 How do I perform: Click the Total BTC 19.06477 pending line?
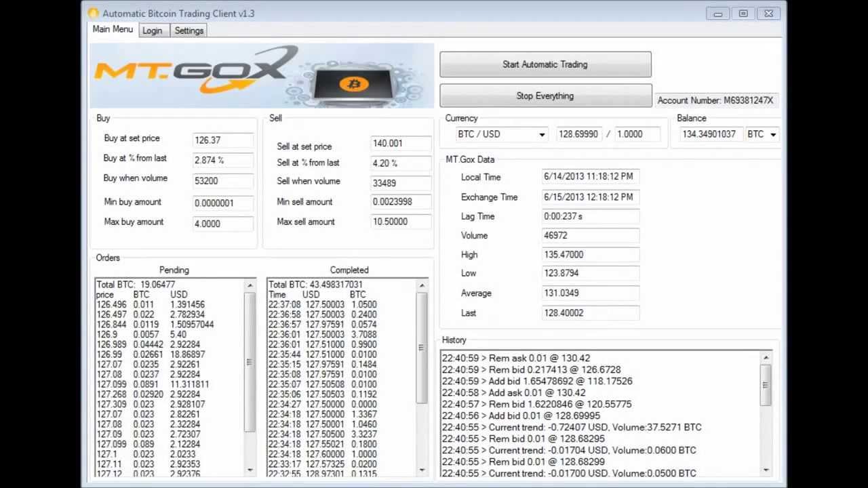pos(136,285)
